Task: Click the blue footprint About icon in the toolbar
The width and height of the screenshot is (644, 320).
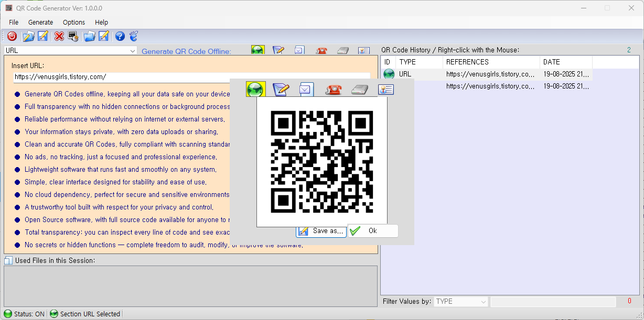Action: pos(134,36)
